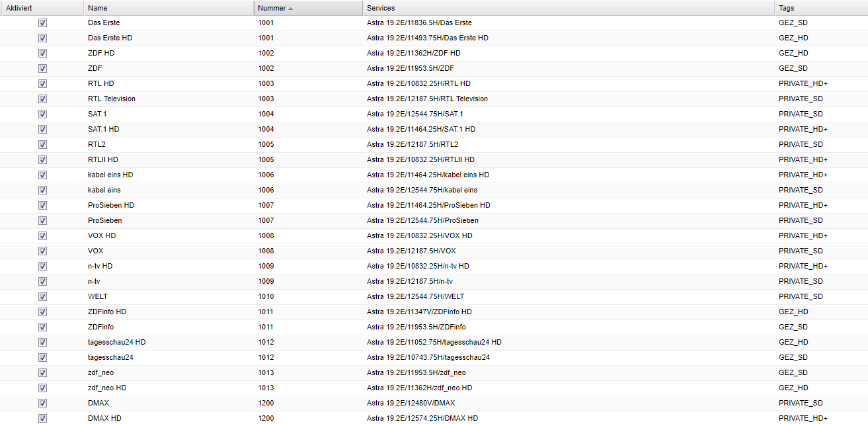Screen dimensions: 868x424
Task: Click service Astra 19.2E/11362H/ZDF HD
Action: (x=414, y=53)
